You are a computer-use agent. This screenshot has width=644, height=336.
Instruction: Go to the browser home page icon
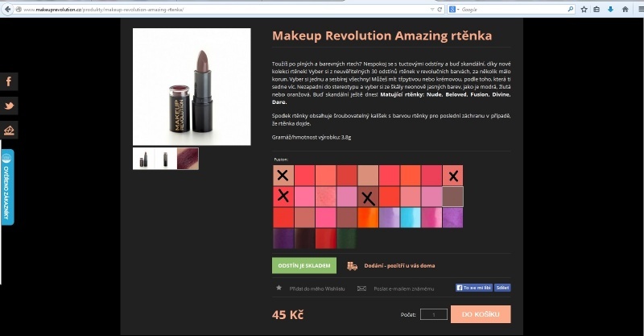point(625,9)
